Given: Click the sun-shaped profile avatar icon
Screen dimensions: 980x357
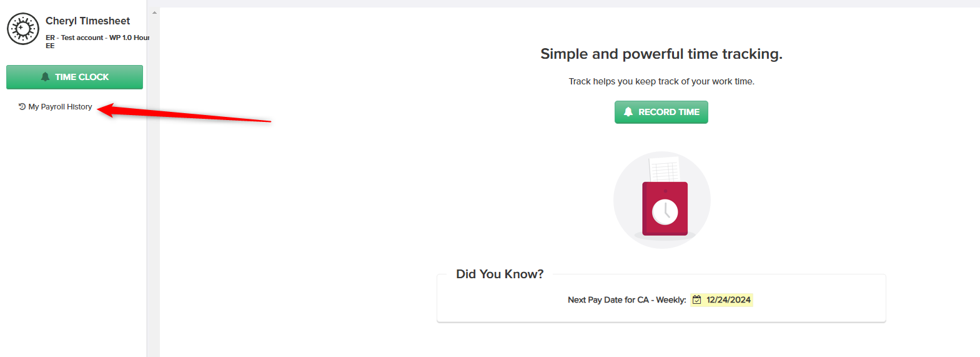Looking at the screenshot, I should [23, 29].
